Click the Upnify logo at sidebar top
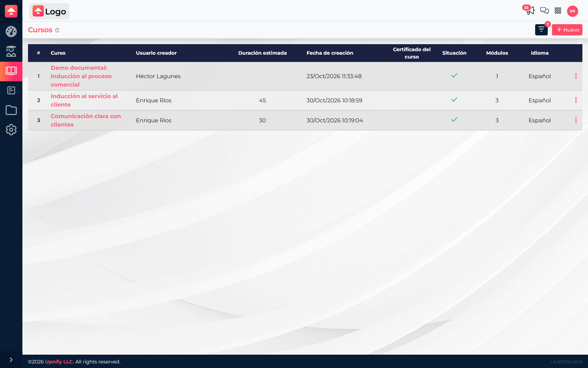The image size is (588, 368). pos(11,11)
